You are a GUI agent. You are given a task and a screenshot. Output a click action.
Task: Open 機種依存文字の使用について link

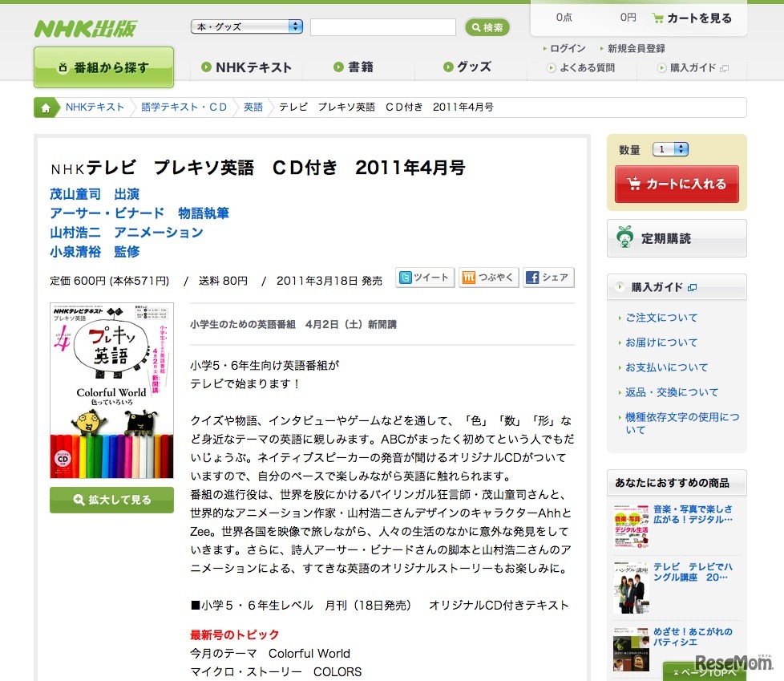click(x=682, y=424)
